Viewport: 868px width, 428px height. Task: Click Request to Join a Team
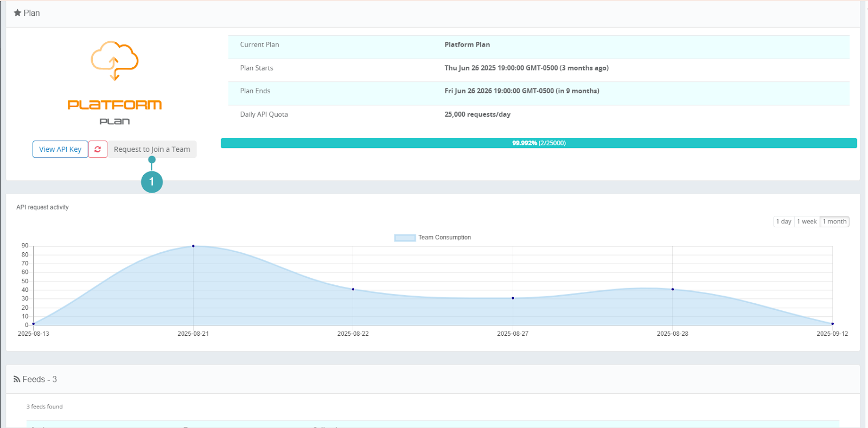[152, 149]
